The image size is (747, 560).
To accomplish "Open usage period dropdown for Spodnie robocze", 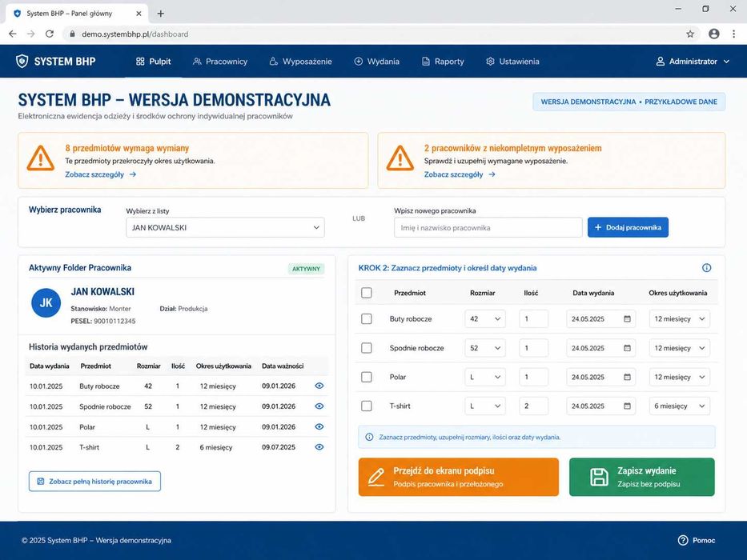I will 680,348.
